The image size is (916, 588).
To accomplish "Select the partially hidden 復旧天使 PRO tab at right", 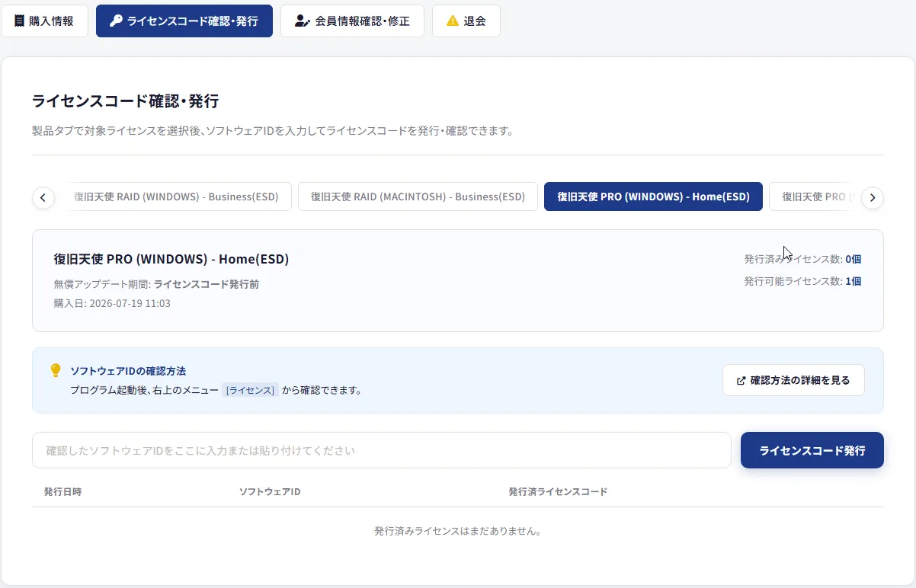I will (x=812, y=197).
